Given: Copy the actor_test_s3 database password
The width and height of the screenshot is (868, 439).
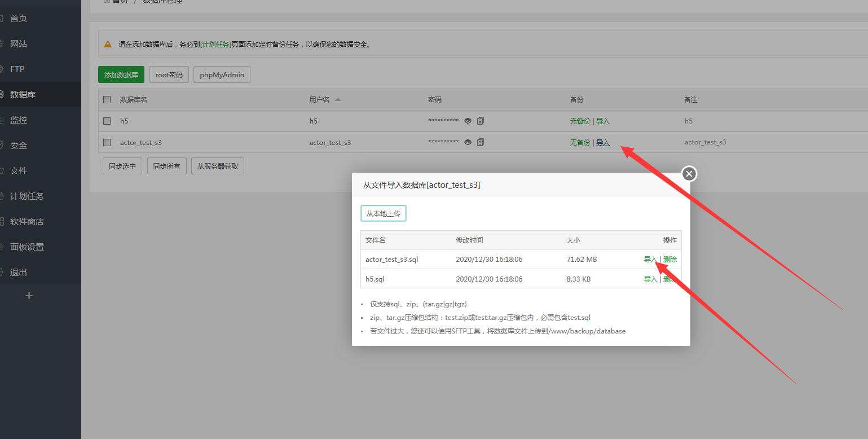Looking at the screenshot, I should pos(481,142).
